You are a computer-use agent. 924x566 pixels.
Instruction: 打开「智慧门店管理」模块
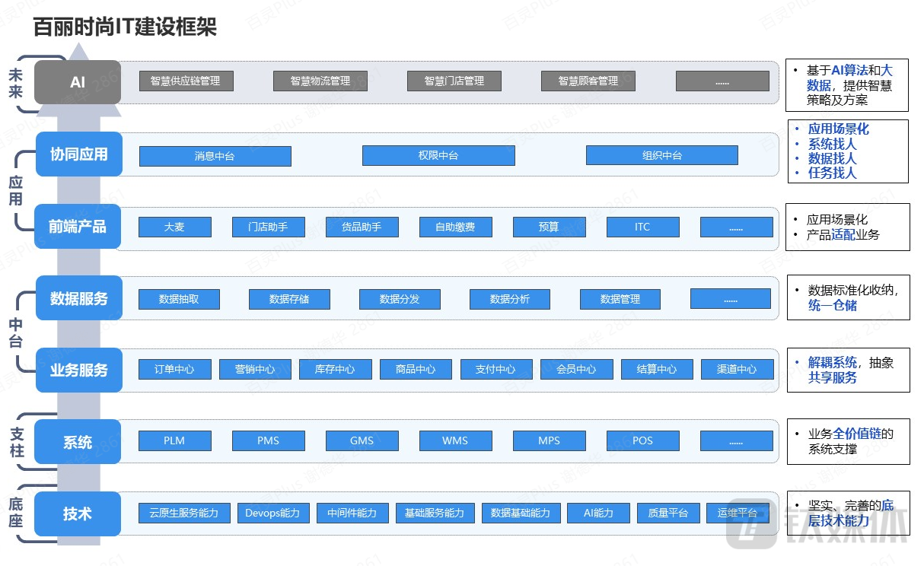pos(454,80)
